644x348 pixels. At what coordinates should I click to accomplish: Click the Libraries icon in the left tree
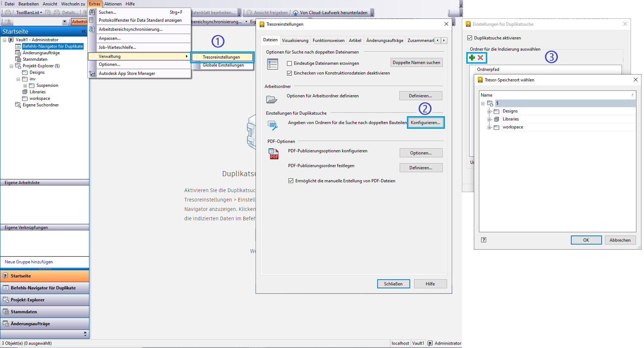coord(25,92)
